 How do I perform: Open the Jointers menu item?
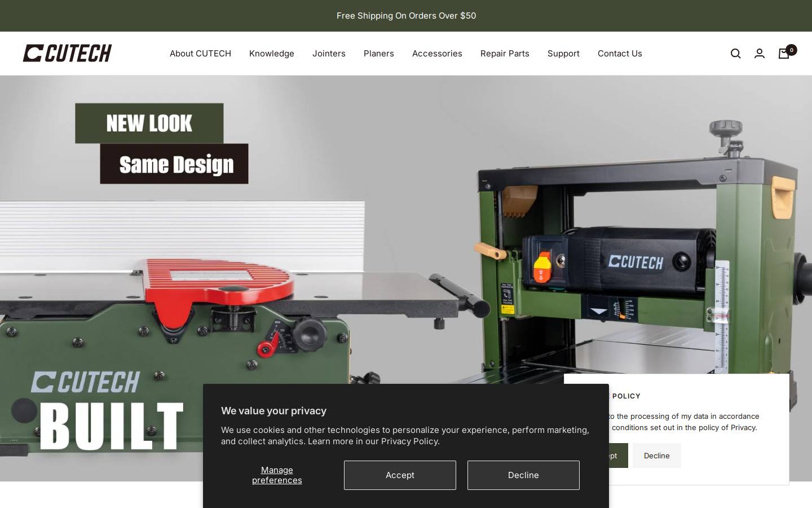click(329, 54)
